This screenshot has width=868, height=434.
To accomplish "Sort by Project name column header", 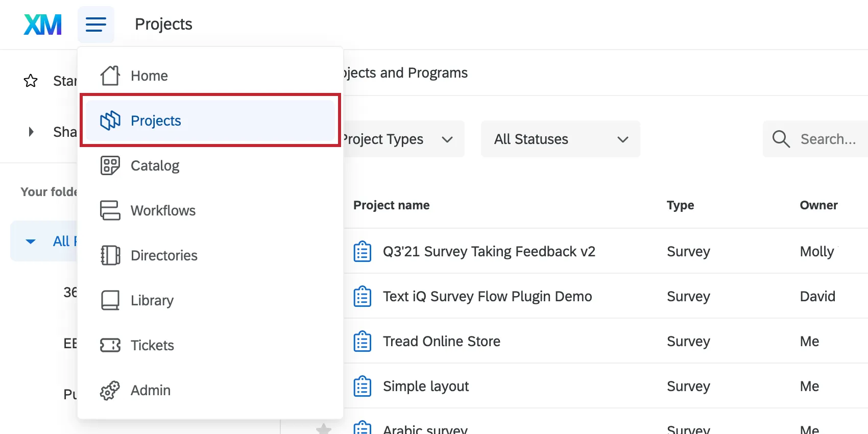I will click(x=391, y=205).
